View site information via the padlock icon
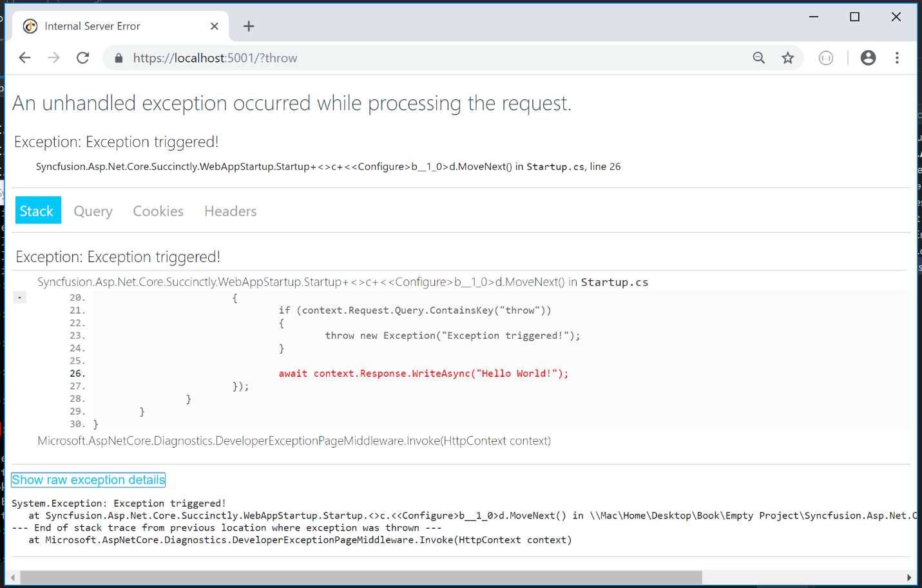This screenshot has height=588, width=922. (118, 58)
